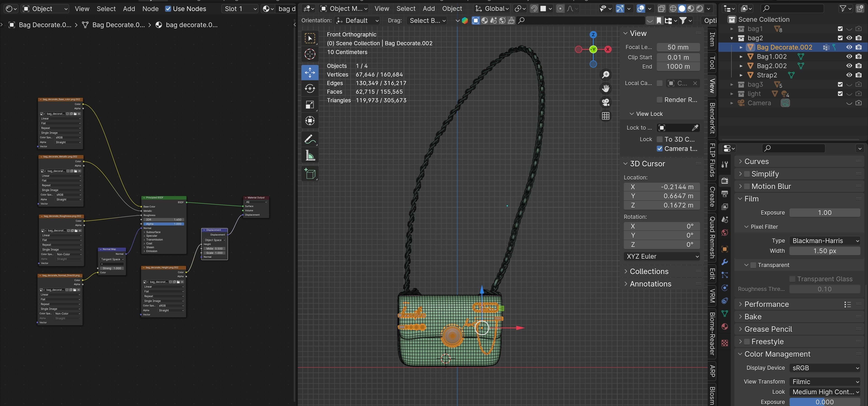Disable rendering of Strap2 via camera icon
Viewport: 868px width, 406px height.
coord(859,75)
